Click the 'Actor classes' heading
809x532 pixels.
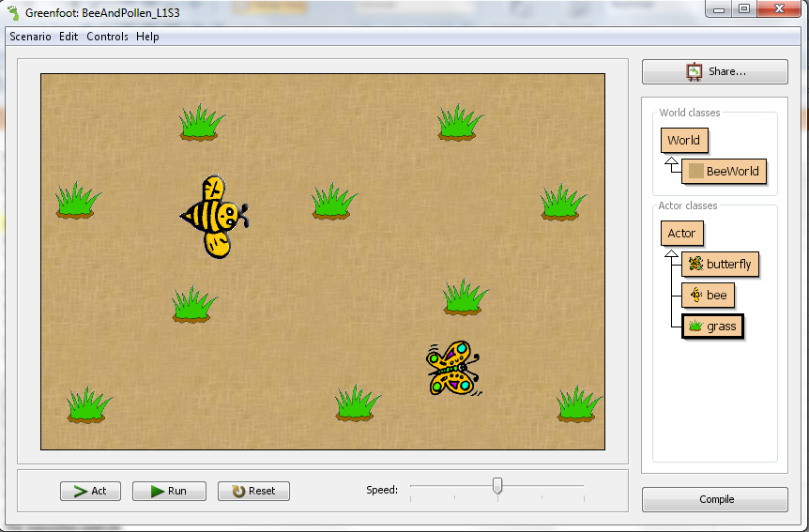(688, 205)
